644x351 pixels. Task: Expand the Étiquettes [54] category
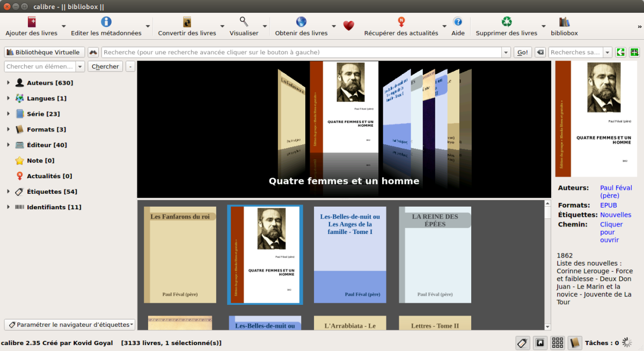(x=8, y=192)
